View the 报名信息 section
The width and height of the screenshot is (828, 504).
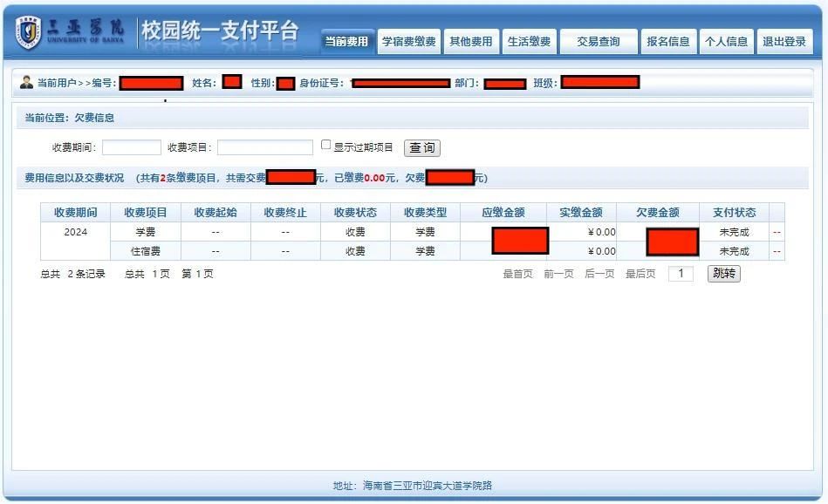pyautogui.click(x=667, y=40)
